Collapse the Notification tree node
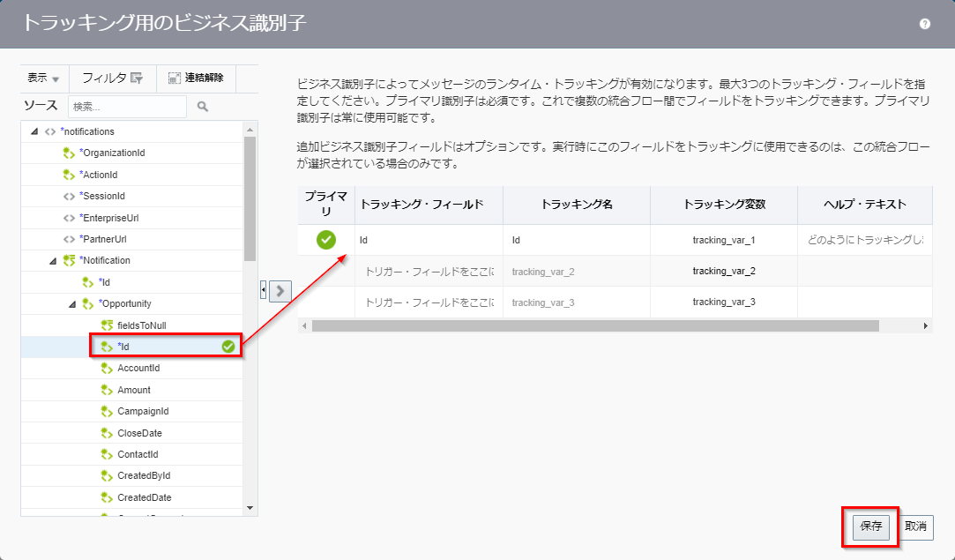The width and height of the screenshot is (955, 560). [54, 261]
